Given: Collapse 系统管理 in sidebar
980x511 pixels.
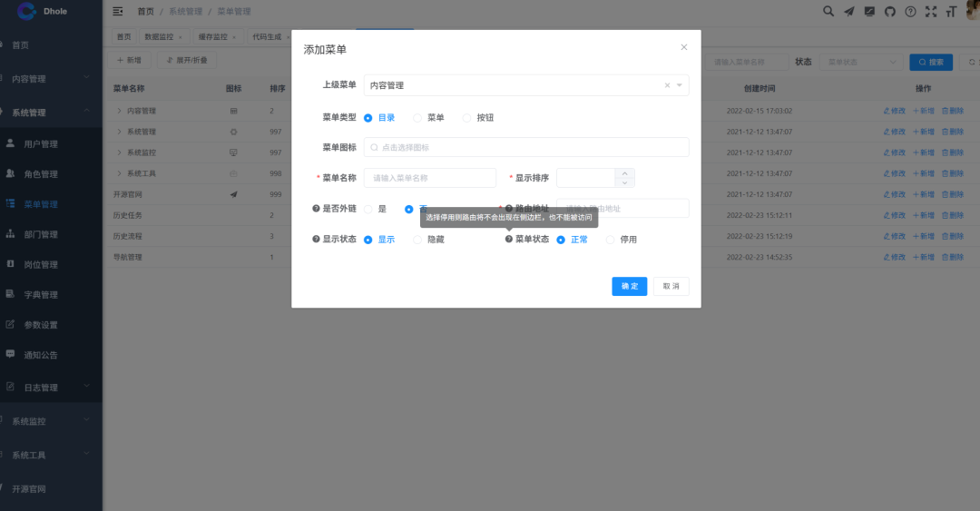Looking at the screenshot, I should pos(86,112).
